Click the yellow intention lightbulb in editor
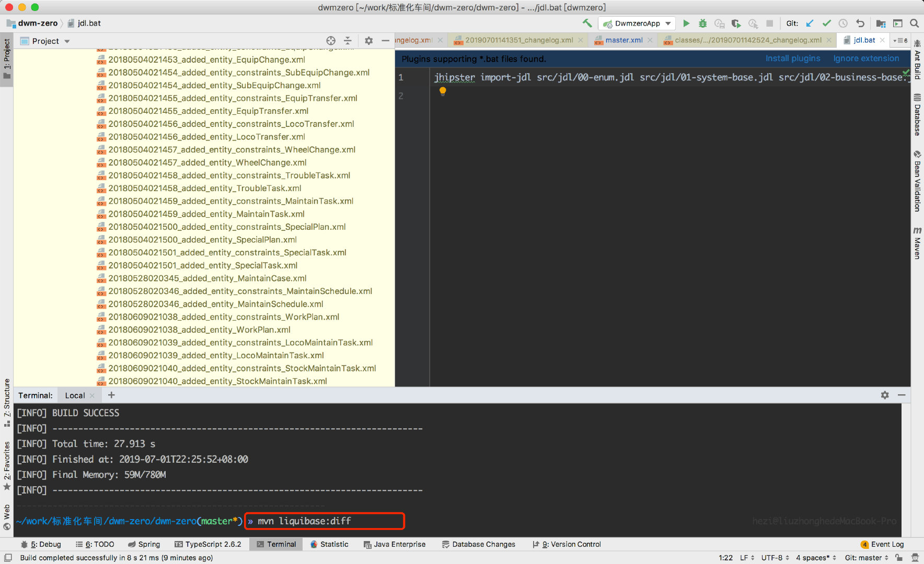924x564 pixels. point(443,91)
